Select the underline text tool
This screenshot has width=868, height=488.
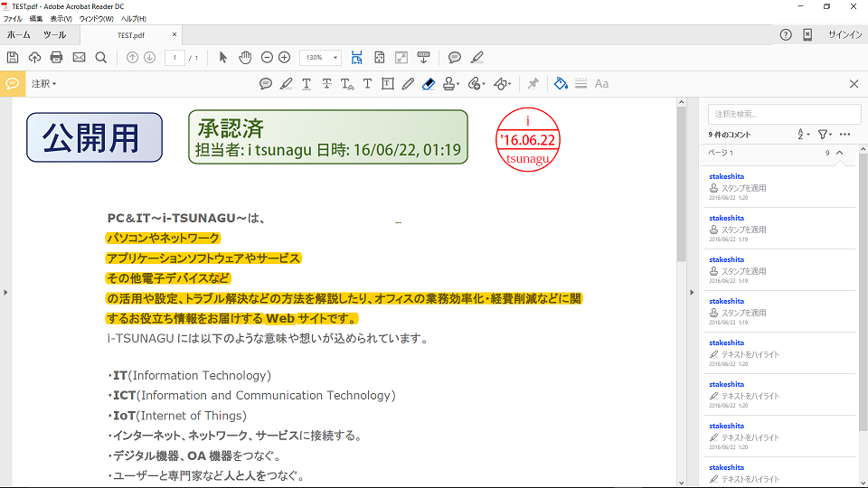(307, 84)
